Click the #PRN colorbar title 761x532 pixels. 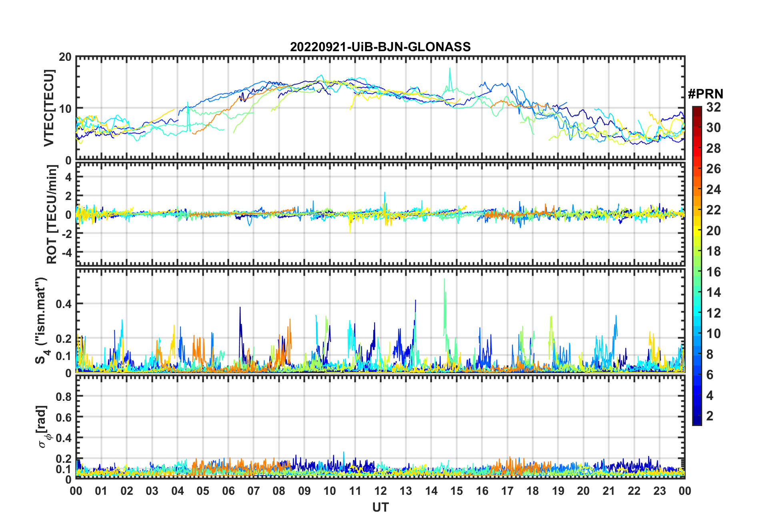705,94
